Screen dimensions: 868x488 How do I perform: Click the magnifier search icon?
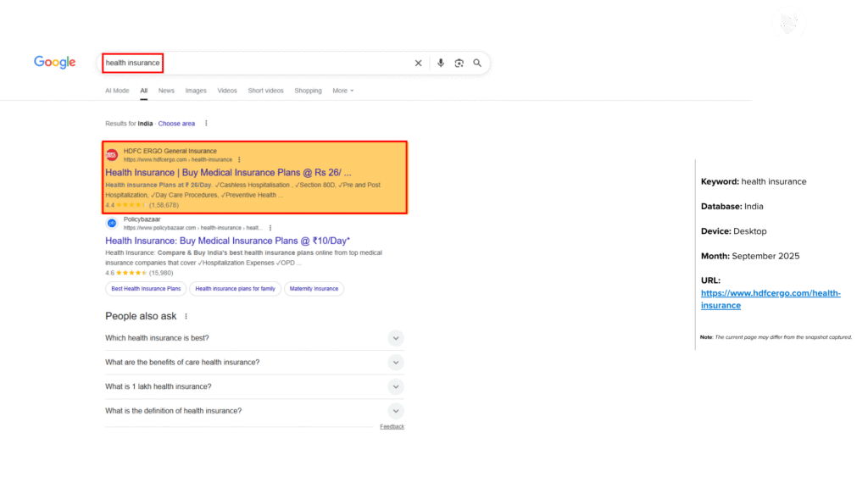pyautogui.click(x=477, y=64)
